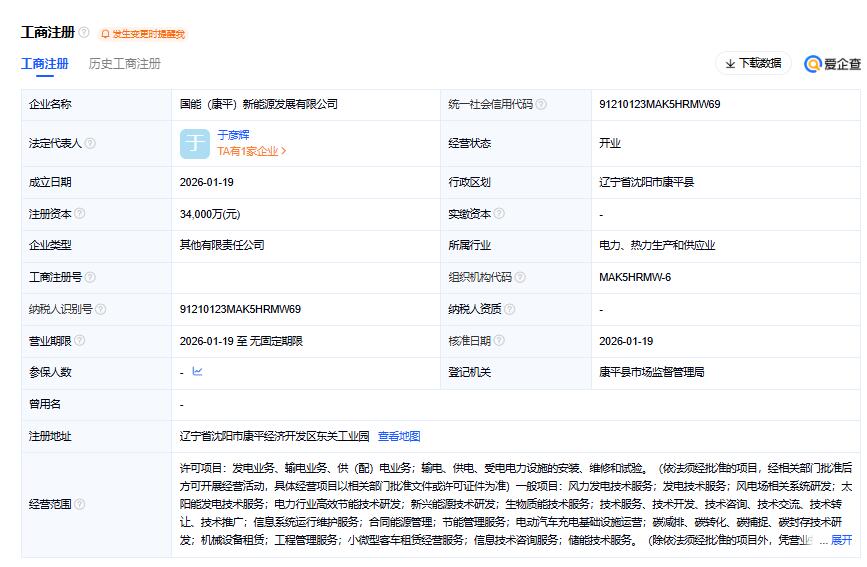This screenshot has height=567, width=867.
Task: Open the help icon beside 统一社会信用代码
Action: pyautogui.click(x=541, y=104)
